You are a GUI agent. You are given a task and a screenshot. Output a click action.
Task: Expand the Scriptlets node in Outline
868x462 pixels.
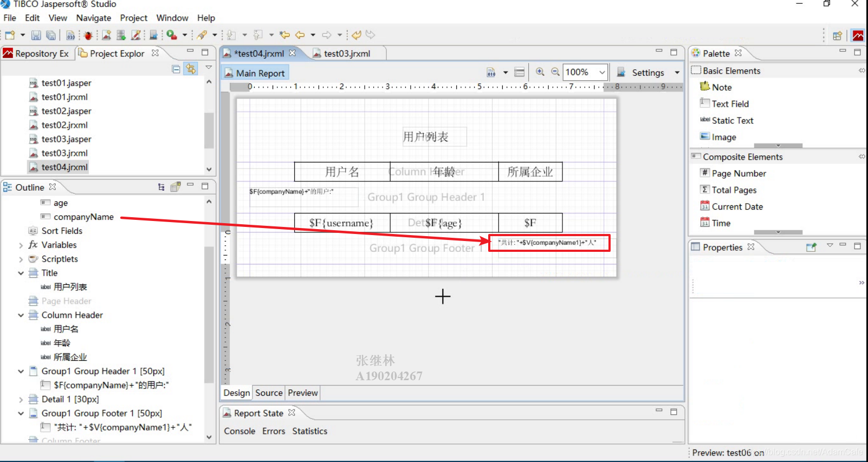[x=21, y=259]
